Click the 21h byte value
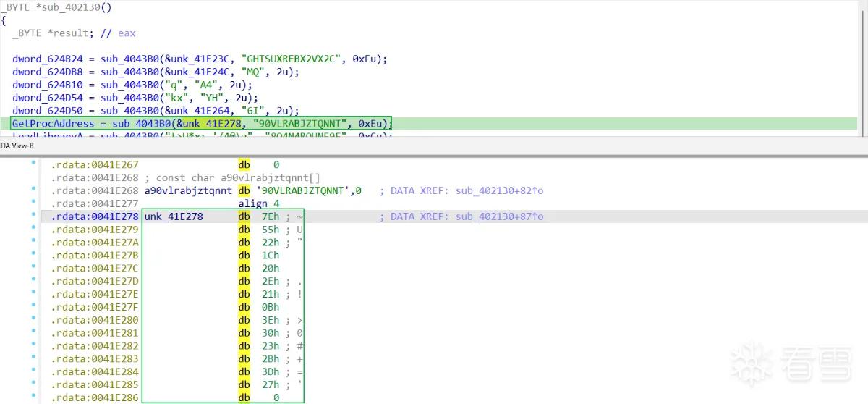The width and height of the screenshot is (868, 404). click(x=272, y=295)
